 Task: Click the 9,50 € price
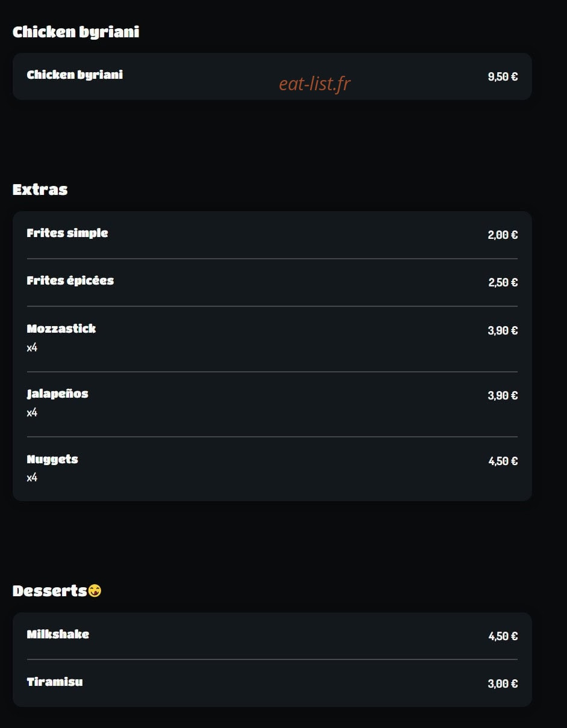click(x=503, y=77)
